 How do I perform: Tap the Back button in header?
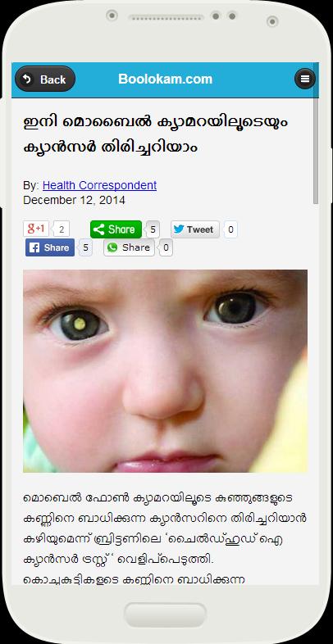[45, 79]
